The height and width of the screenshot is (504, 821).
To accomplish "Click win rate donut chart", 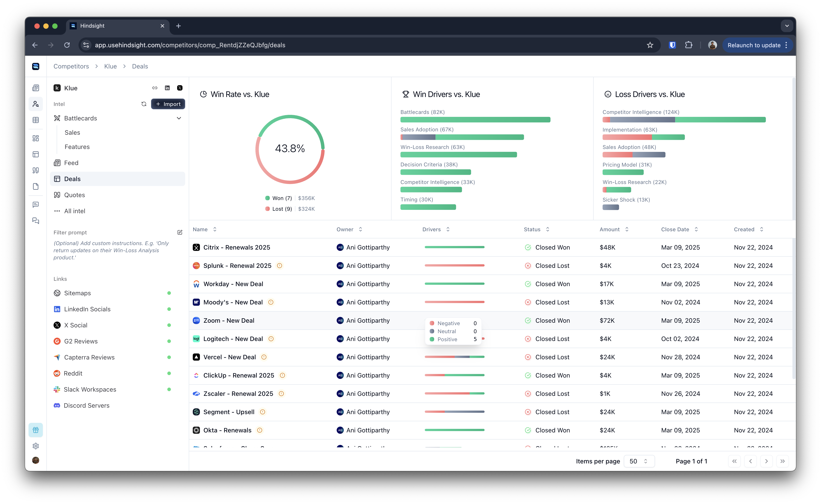I will point(290,149).
